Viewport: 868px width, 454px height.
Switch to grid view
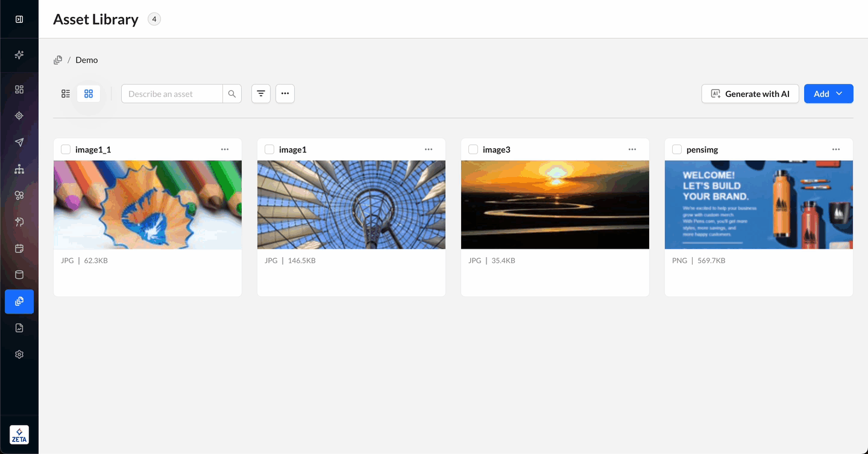coord(89,94)
